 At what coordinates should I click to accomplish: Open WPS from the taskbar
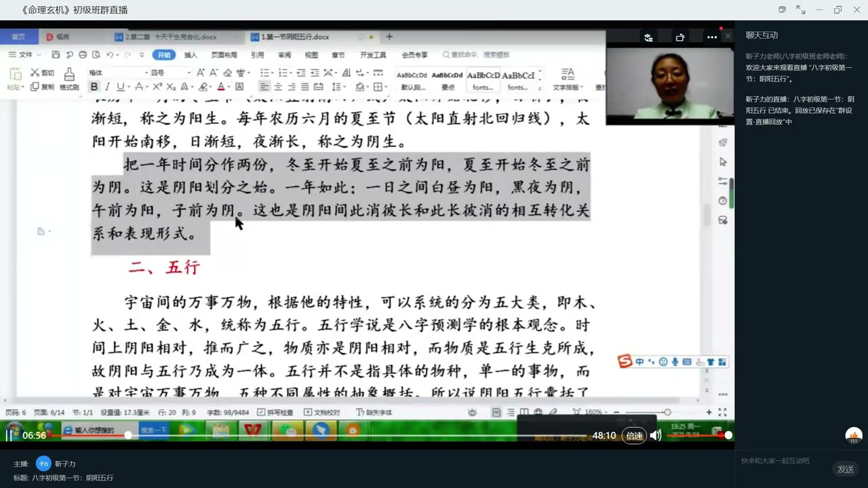254,430
